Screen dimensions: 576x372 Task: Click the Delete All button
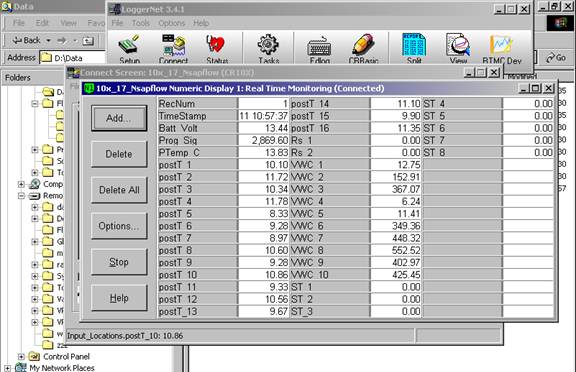119,190
